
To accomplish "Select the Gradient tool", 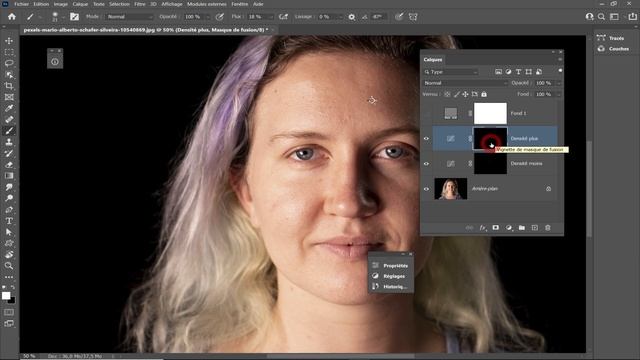I will 9,176.
